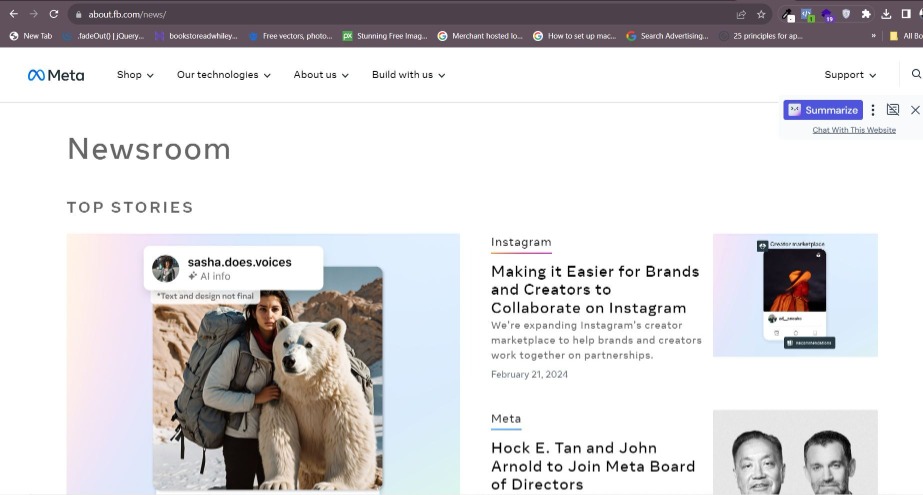This screenshot has height=495, width=923.
Task: Go back using the browser back arrow
Action: coord(13,14)
